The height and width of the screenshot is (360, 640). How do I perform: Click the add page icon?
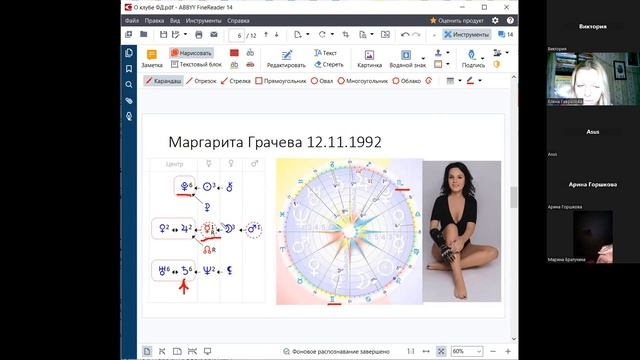pyautogui.click(x=298, y=35)
